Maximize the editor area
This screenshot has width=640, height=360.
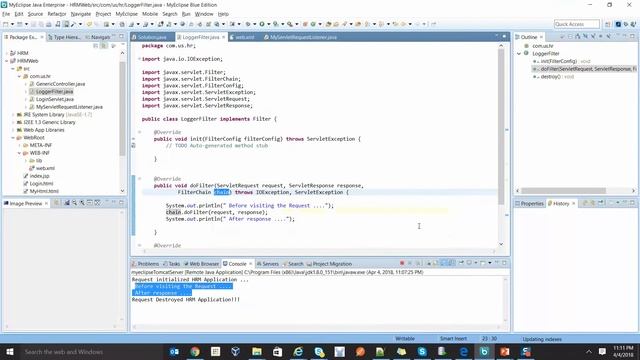[x=504, y=36]
